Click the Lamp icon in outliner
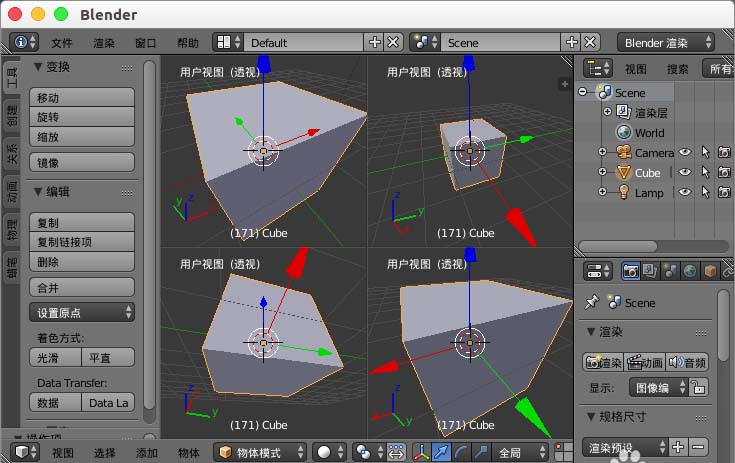 click(623, 192)
